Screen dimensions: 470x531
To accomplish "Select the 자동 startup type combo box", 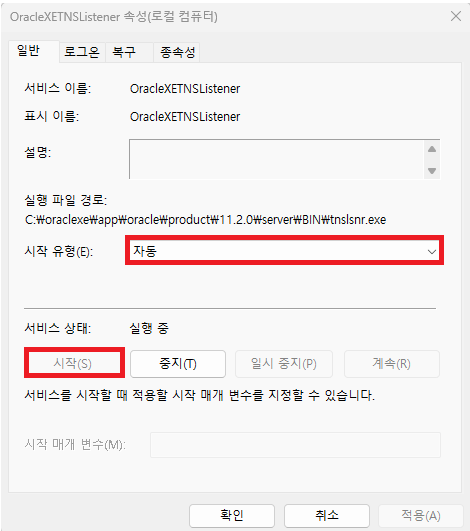I will (284, 251).
